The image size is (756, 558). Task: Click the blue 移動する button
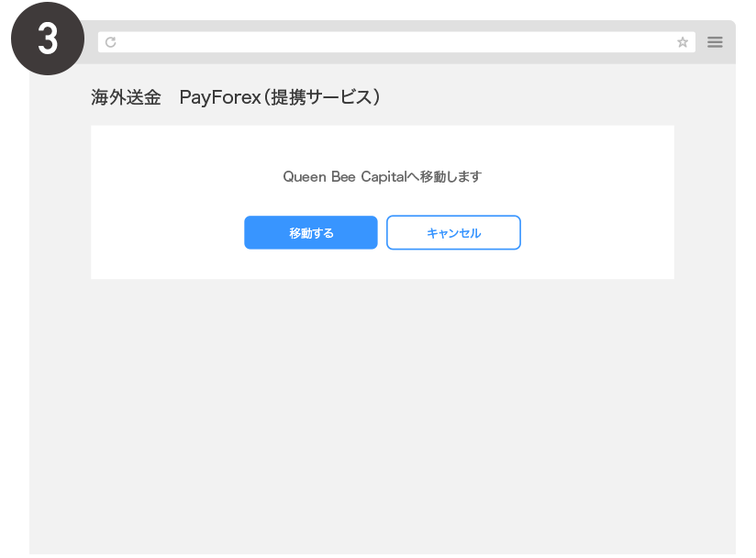tap(310, 232)
